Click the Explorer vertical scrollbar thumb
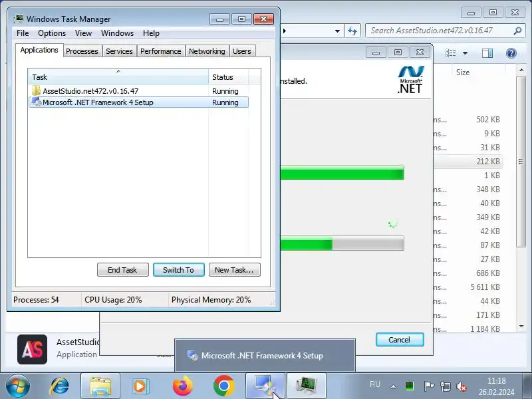The width and height of the screenshot is (532, 399). (x=521, y=162)
